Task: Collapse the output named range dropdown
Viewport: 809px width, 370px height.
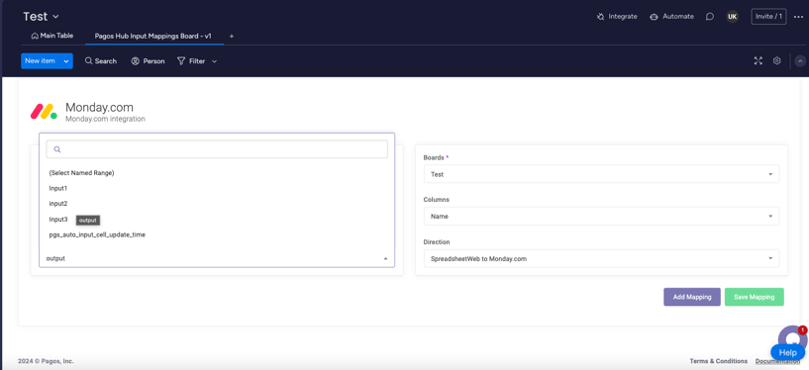Action: [x=217, y=258]
